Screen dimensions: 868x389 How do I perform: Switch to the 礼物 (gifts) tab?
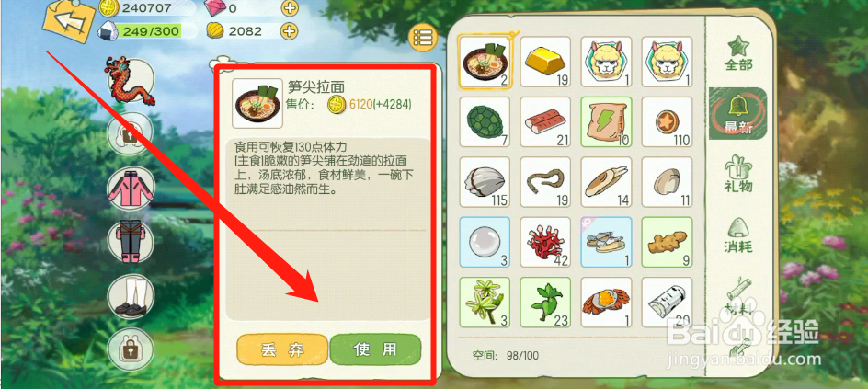738,173
